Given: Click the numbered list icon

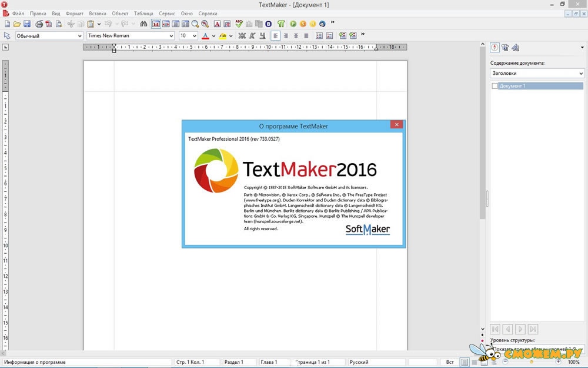Looking at the screenshot, I should coord(330,36).
